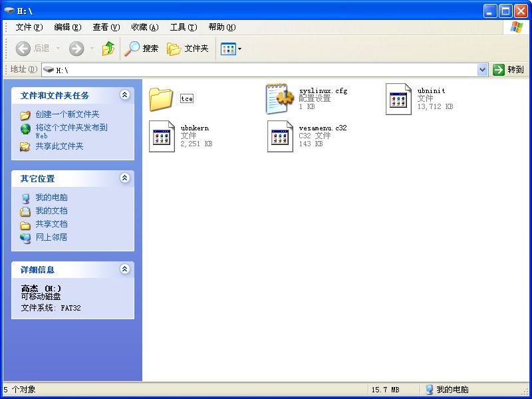Select the vesamenu.c32 file icon
Screen dimensions: 532x399
[280, 136]
